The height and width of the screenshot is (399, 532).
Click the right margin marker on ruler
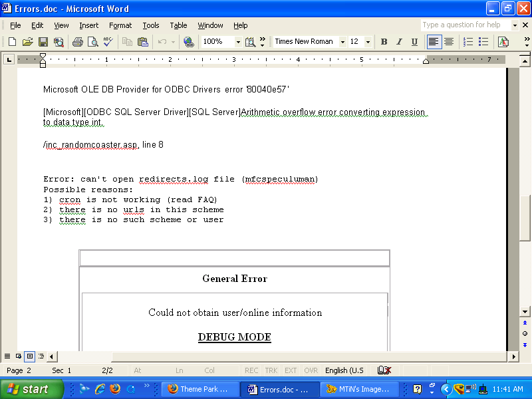point(426,61)
